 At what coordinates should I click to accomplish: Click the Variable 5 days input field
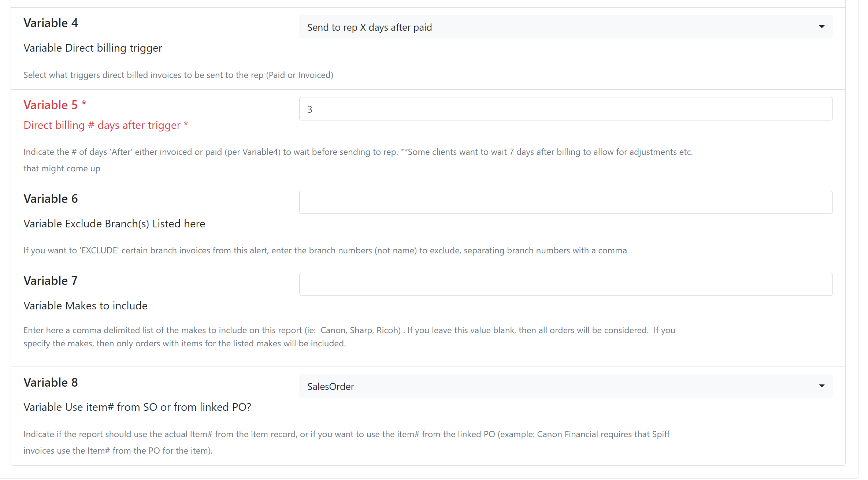pos(566,109)
